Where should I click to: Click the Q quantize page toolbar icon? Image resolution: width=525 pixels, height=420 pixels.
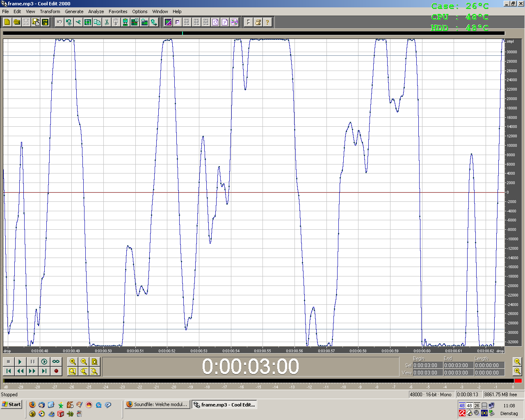click(215, 22)
